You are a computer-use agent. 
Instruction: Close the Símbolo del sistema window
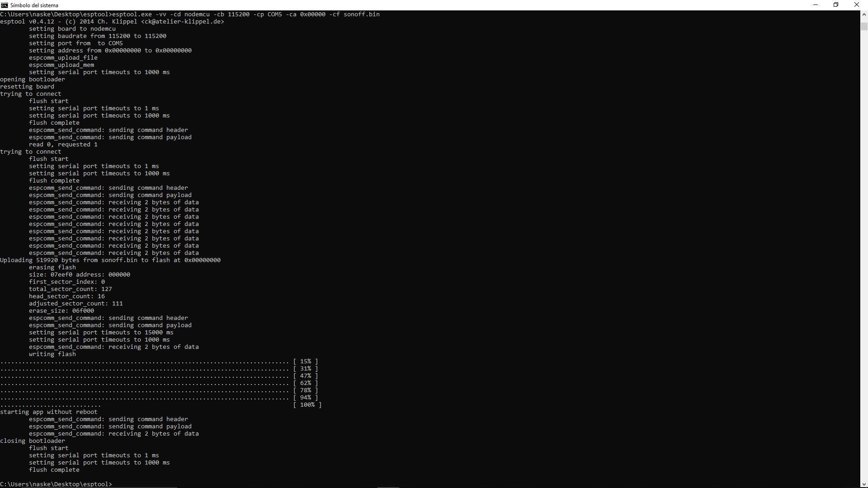click(x=856, y=5)
